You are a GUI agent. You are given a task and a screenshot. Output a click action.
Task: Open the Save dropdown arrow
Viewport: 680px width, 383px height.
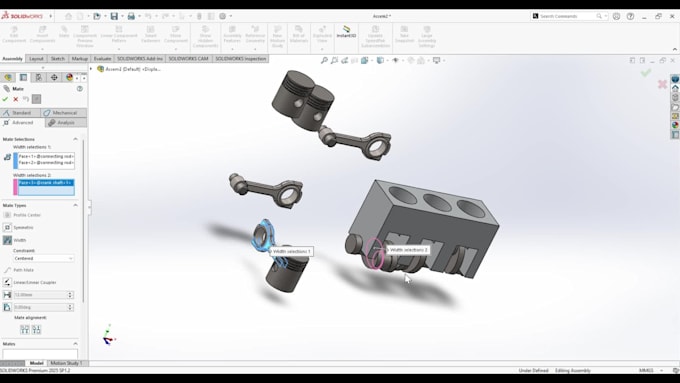coord(122,16)
